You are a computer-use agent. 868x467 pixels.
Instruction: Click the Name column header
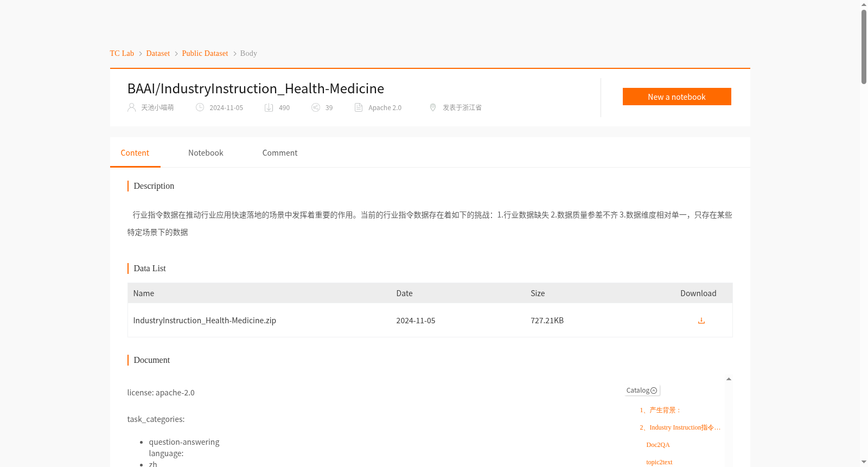(x=144, y=293)
